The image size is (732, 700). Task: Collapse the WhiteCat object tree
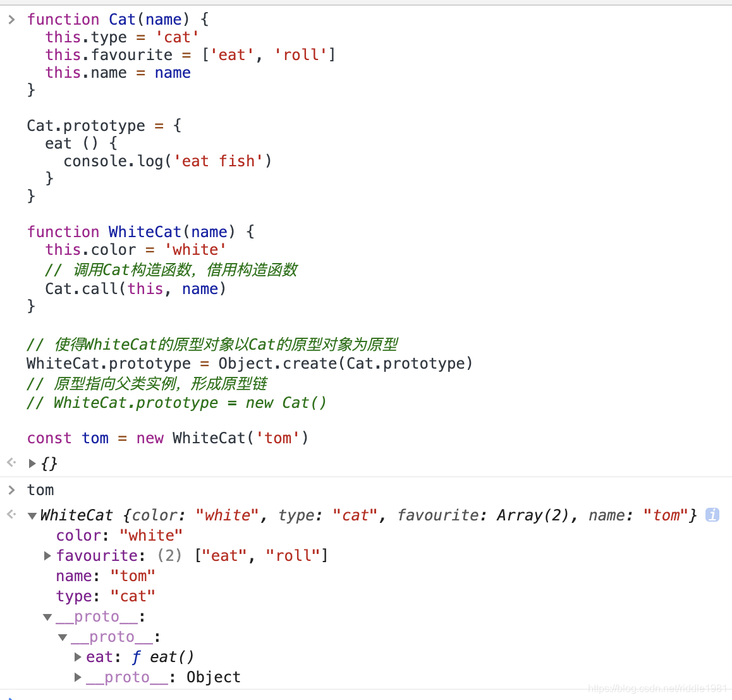(32, 515)
